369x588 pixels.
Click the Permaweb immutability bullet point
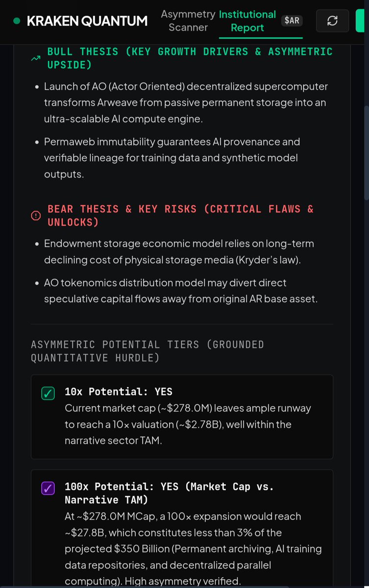(x=172, y=158)
